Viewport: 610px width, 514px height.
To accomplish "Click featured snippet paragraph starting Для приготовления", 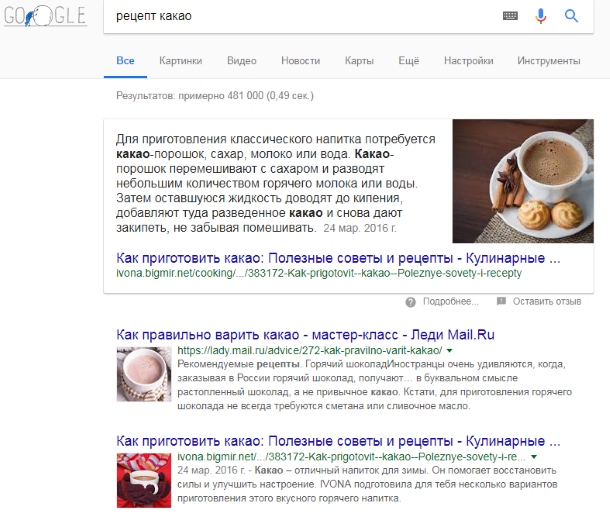I will 275,183.
